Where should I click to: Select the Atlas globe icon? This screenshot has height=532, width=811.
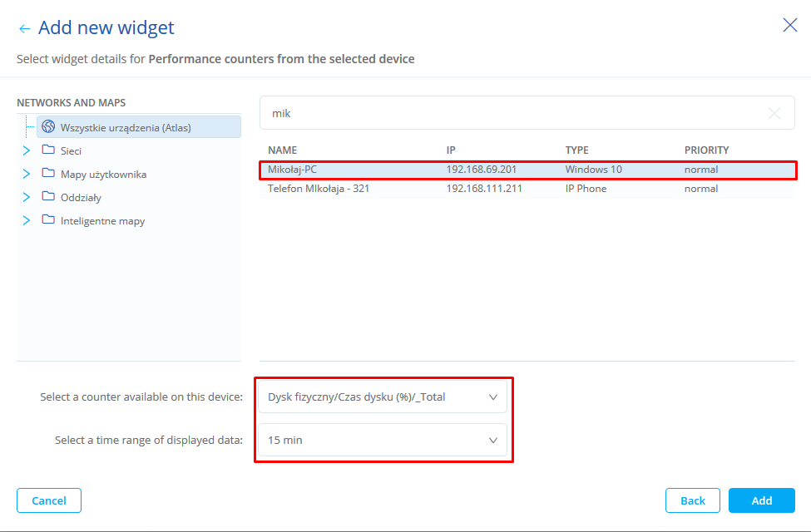click(48, 127)
